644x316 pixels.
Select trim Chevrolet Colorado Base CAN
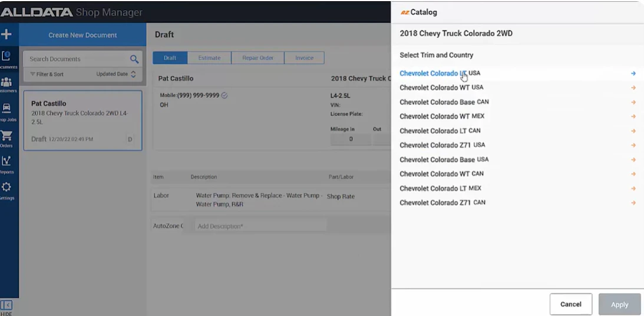coord(444,102)
